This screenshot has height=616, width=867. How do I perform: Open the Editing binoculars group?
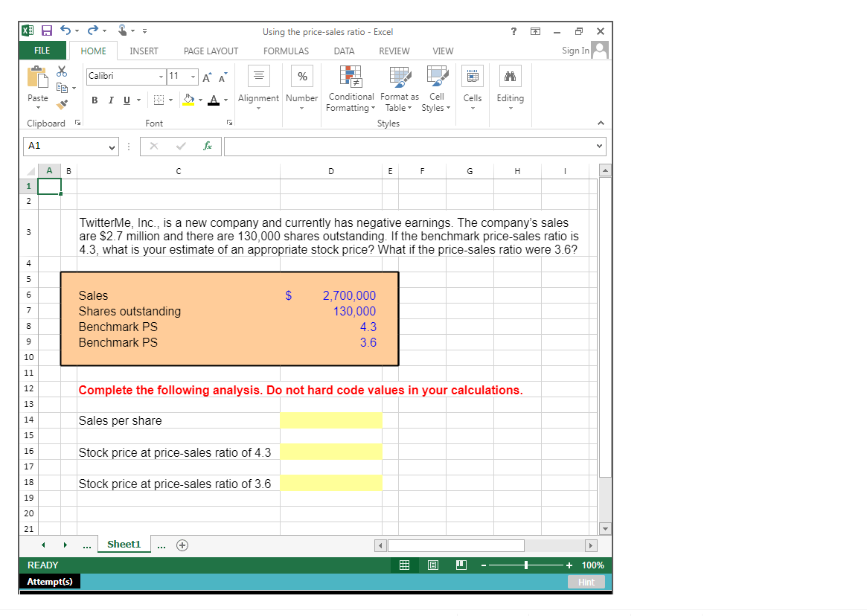tap(510, 76)
